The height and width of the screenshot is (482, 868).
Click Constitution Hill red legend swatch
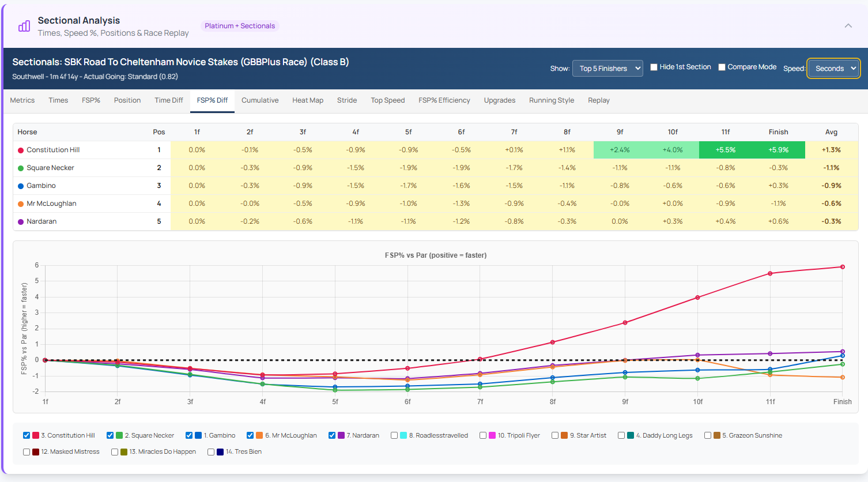36,435
